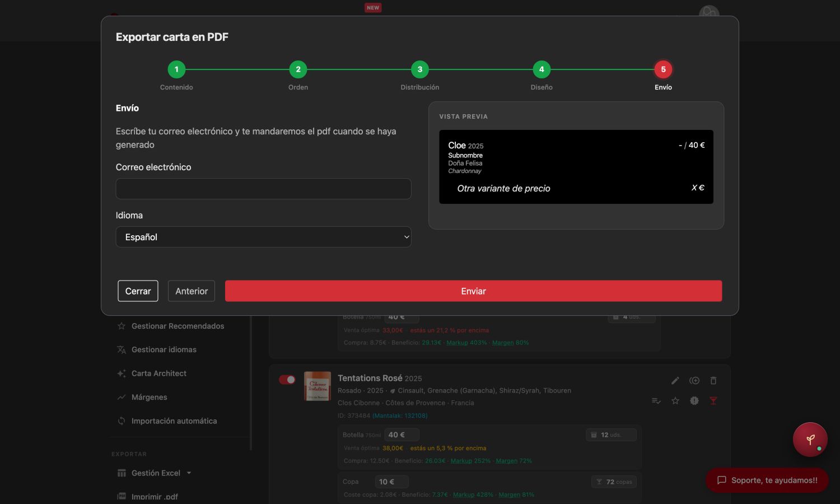840x504 pixels.
Task: Click the trash delete icon for Tentations Rosé
Action: click(713, 381)
